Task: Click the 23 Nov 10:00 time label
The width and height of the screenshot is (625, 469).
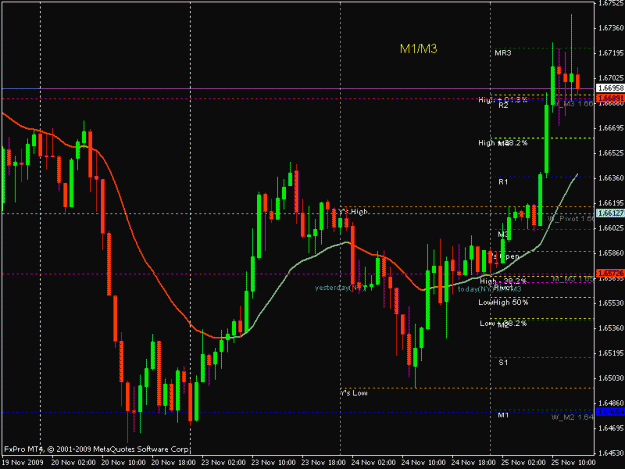Action: 273,462
